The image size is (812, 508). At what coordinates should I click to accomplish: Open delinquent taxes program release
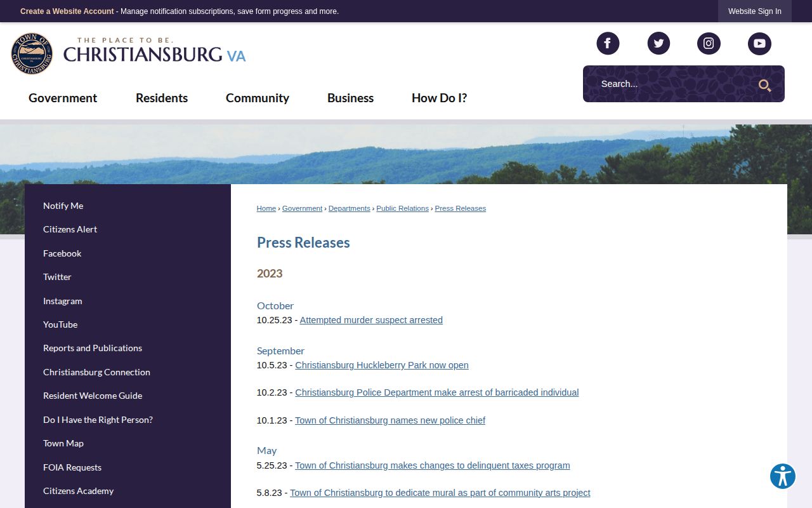coord(433,465)
